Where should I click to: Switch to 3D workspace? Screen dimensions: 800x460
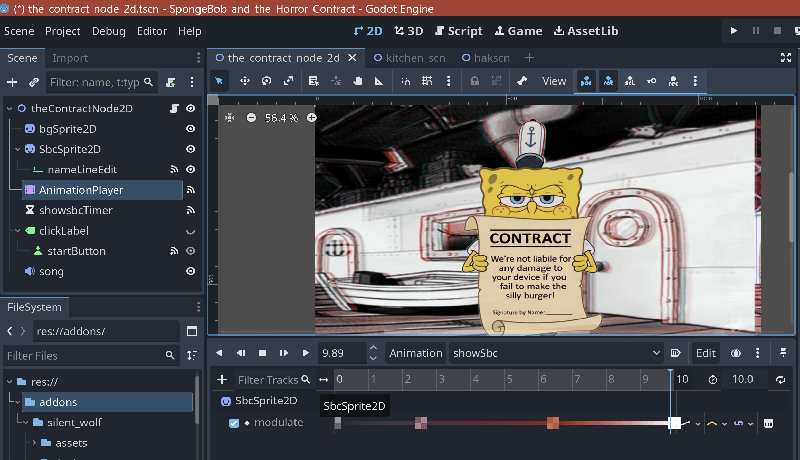(x=409, y=31)
